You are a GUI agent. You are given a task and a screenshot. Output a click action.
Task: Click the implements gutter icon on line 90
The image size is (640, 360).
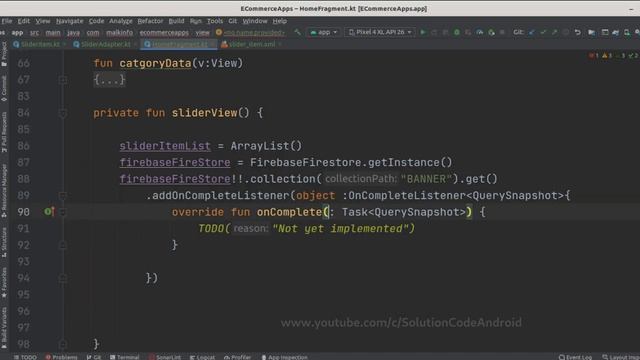tap(49, 211)
